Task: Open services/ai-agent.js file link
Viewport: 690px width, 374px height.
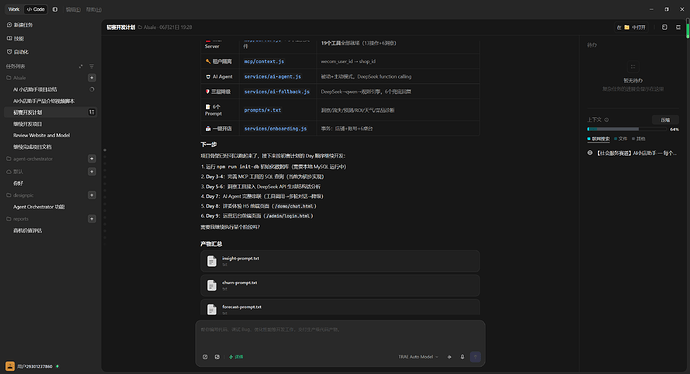Action: (272, 77)
